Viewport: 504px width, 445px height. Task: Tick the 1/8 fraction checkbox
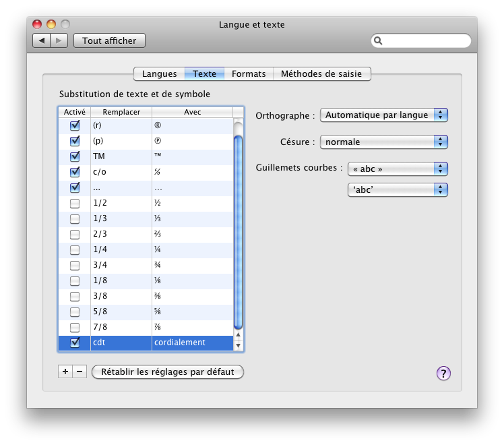[75, 280]
